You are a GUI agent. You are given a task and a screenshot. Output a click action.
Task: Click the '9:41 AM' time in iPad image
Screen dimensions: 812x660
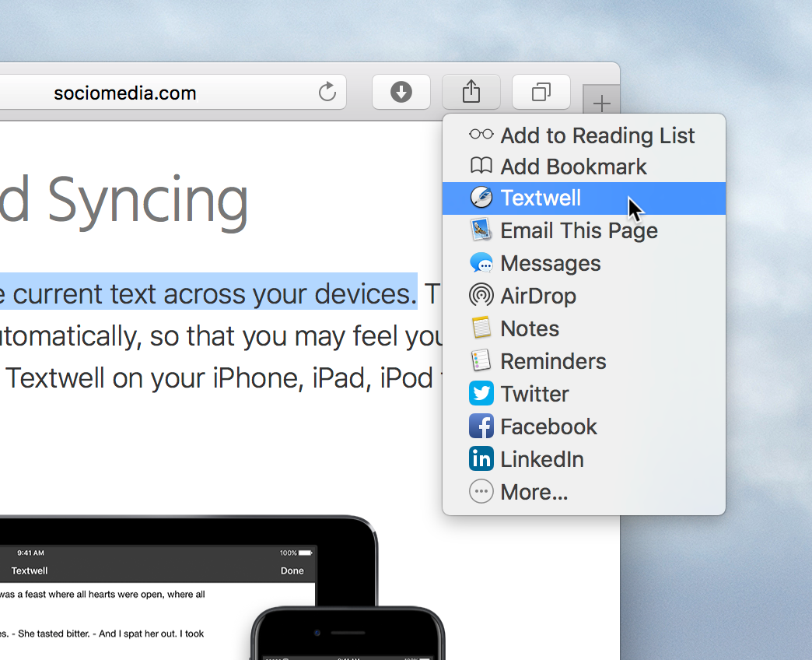point(30,553)
